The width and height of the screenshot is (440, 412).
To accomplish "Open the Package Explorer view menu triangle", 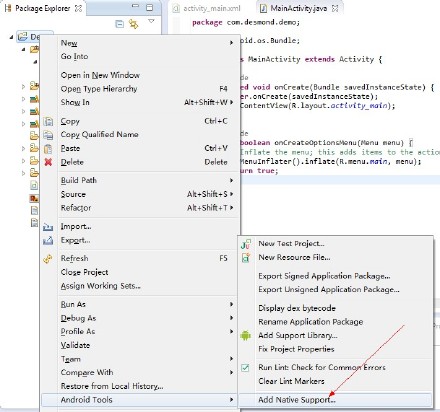I will point(151,21).
